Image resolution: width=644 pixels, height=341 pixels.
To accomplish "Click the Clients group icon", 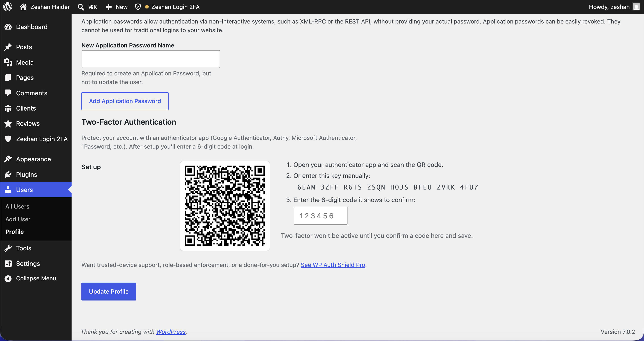I will tap(8, 108).
